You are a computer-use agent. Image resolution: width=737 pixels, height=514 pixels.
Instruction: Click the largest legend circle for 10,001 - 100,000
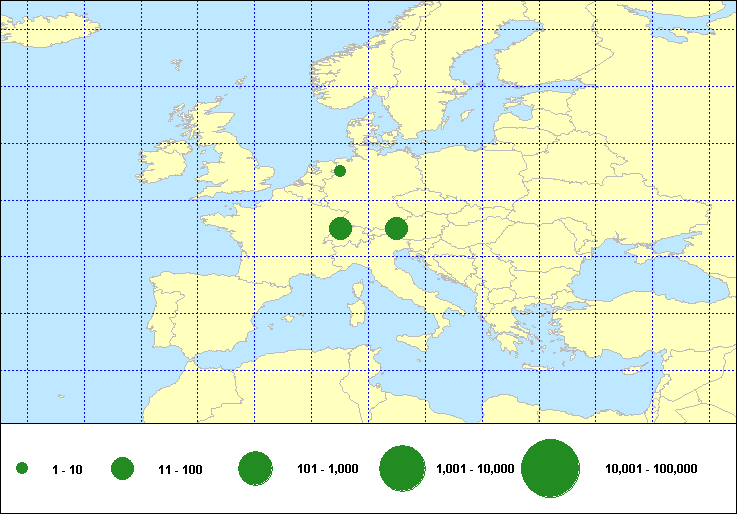click(551, 469)
